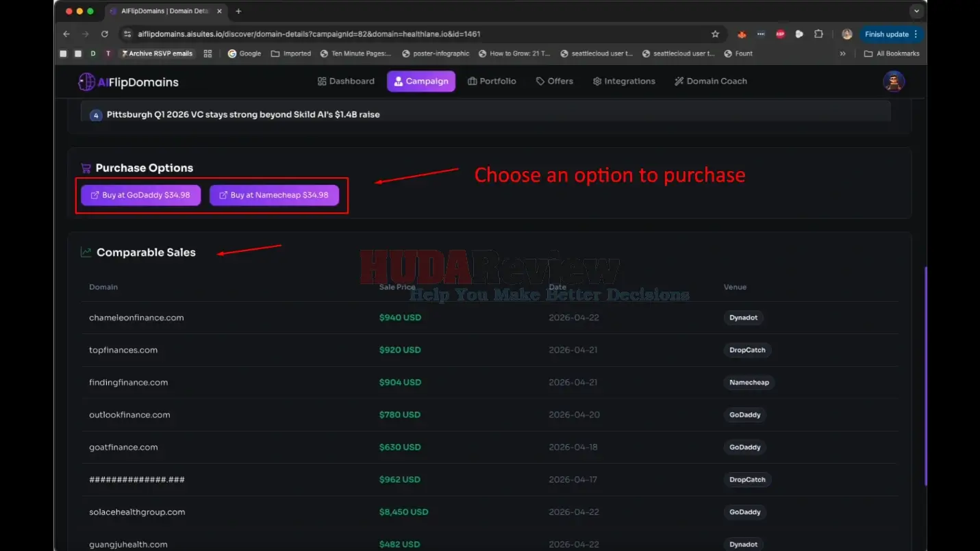Viewport: 980px width, 551px height.
Task: Click the solacehealthgroup.com domain
Action: click(137, 512)
